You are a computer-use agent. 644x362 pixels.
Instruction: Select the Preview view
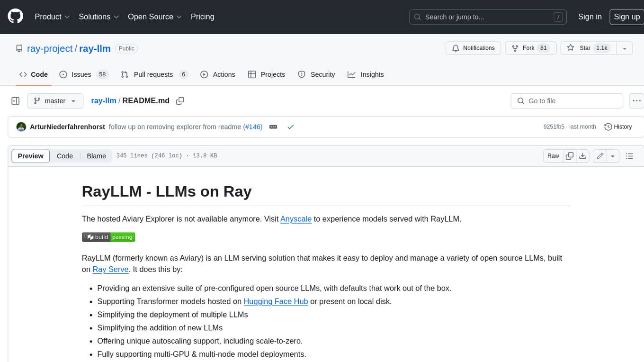[31, 156]
